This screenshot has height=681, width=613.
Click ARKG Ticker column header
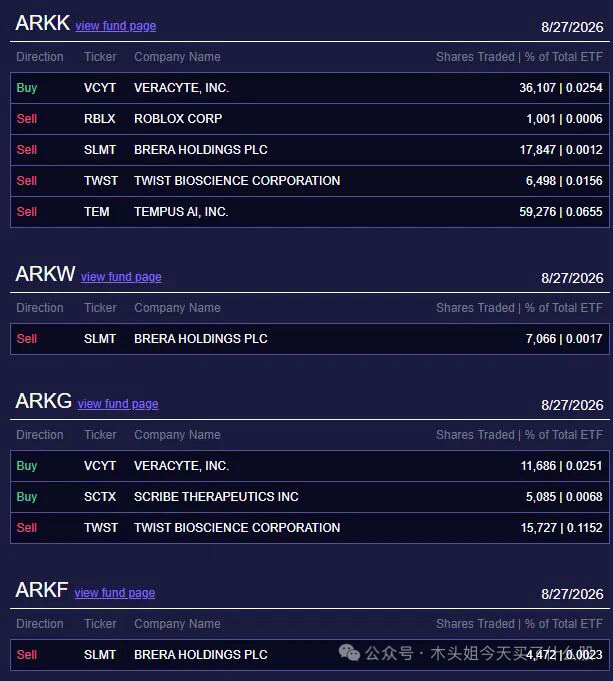(x=100, y=435)
